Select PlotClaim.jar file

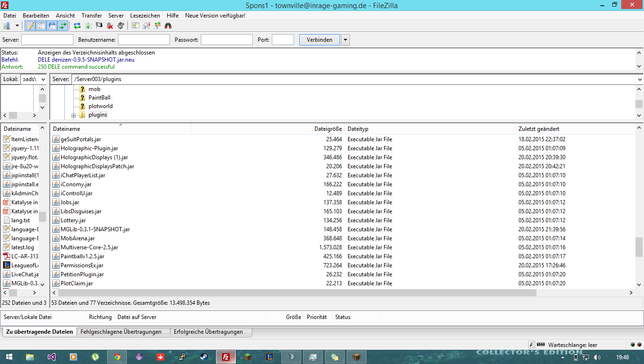pos(77,283)
